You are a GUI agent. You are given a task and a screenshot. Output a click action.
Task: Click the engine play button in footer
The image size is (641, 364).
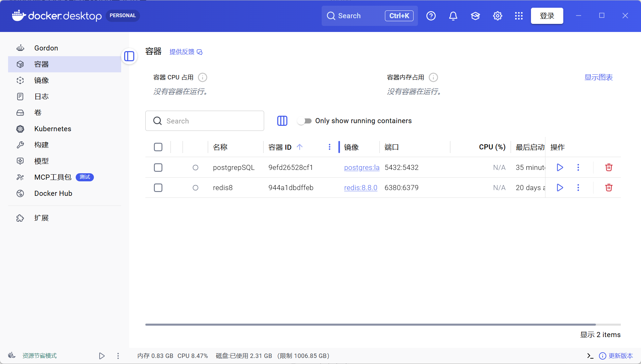pos(102,356)
